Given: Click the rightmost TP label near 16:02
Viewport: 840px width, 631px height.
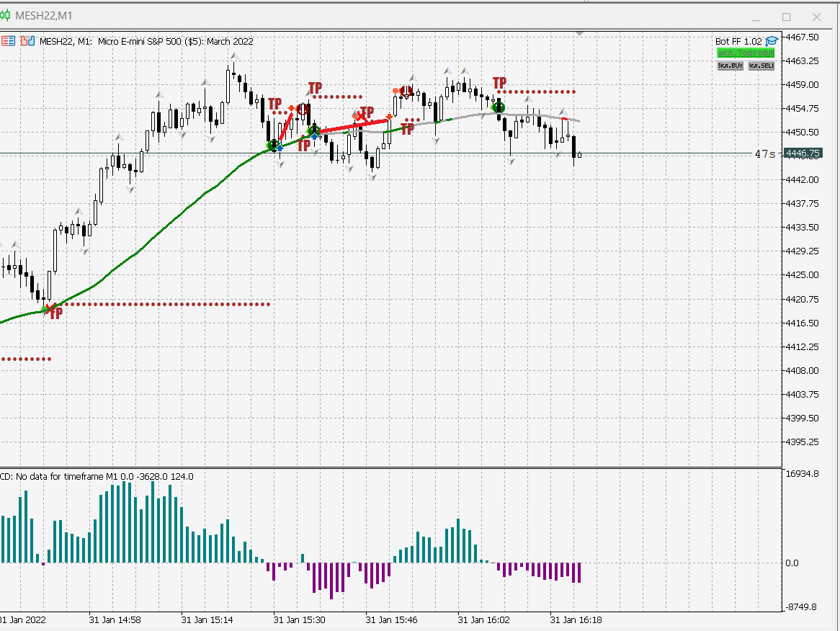Looking at the screenshot, I should coord(499,83).
